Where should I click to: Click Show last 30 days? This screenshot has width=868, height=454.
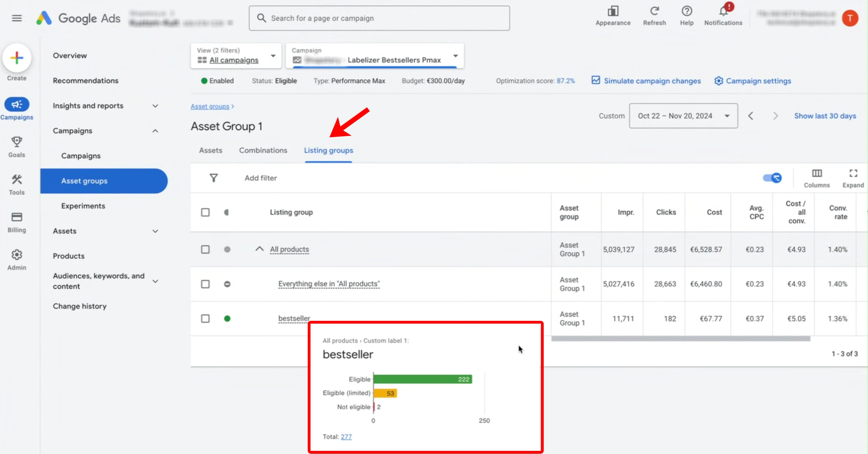click(825, 116)
